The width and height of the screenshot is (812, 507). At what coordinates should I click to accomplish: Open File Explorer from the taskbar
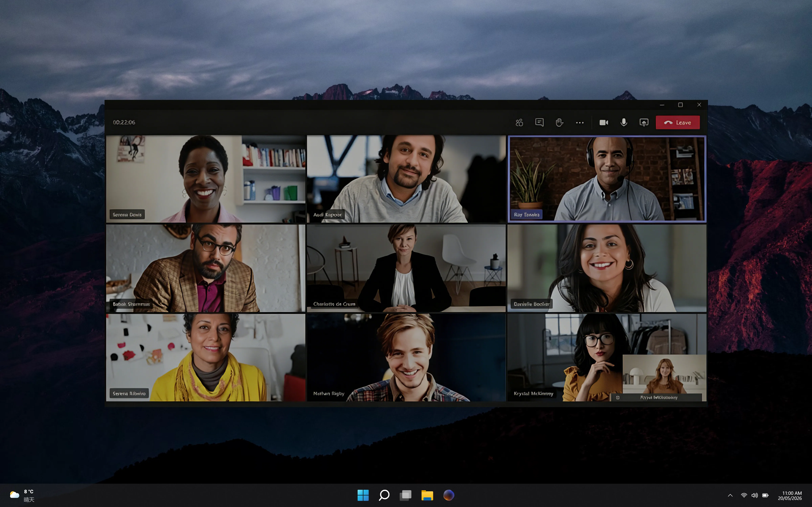click(x=427, y=495)
